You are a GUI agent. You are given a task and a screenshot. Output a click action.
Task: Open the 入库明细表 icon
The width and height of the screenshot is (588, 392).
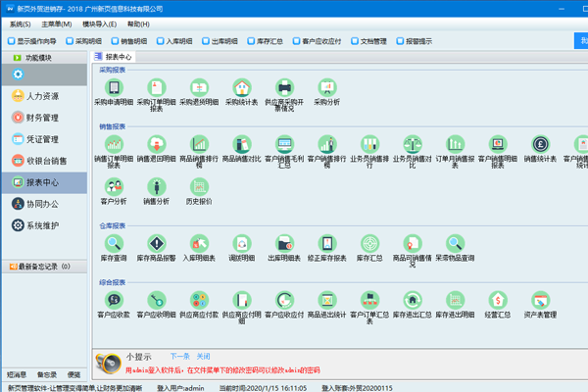(x=199, y=244)
